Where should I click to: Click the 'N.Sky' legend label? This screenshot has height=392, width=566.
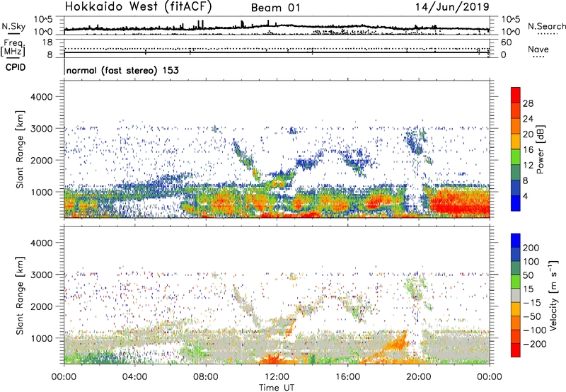13,26
